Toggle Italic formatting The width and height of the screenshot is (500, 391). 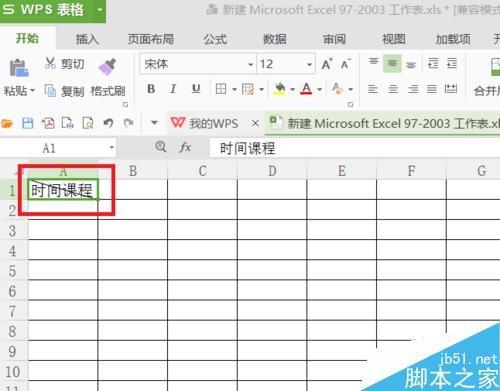(x=173, y=89)
